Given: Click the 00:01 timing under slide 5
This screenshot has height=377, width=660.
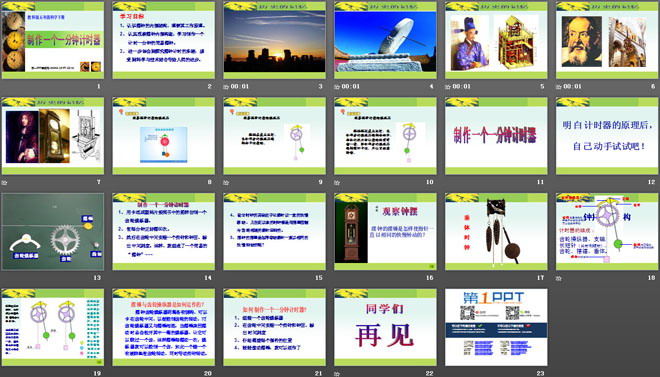Looking at the screenshot, I should 461,87.
